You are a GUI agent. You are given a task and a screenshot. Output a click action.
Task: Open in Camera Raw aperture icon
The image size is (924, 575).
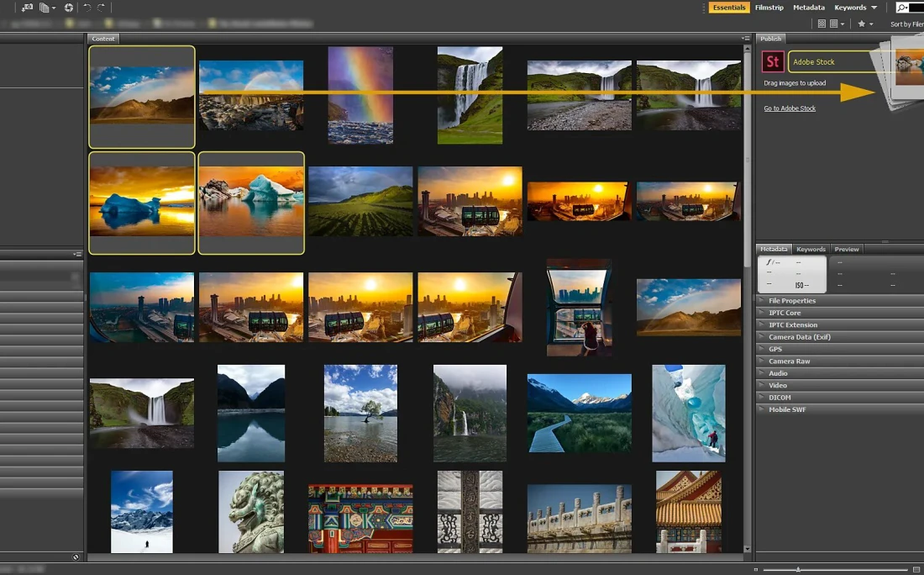(x=69, y=8)
